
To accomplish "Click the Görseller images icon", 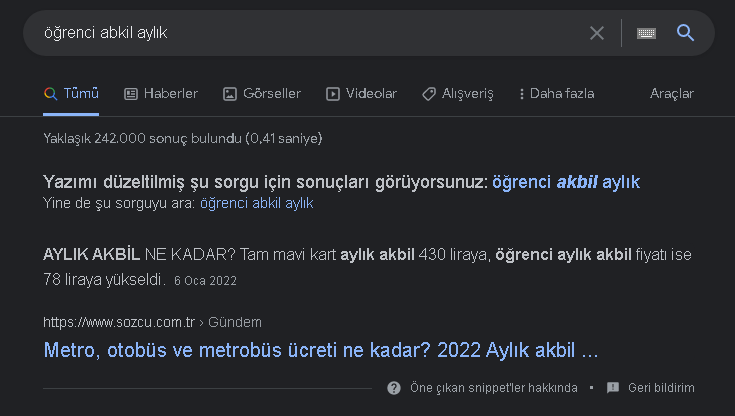I will pos(230,94).
